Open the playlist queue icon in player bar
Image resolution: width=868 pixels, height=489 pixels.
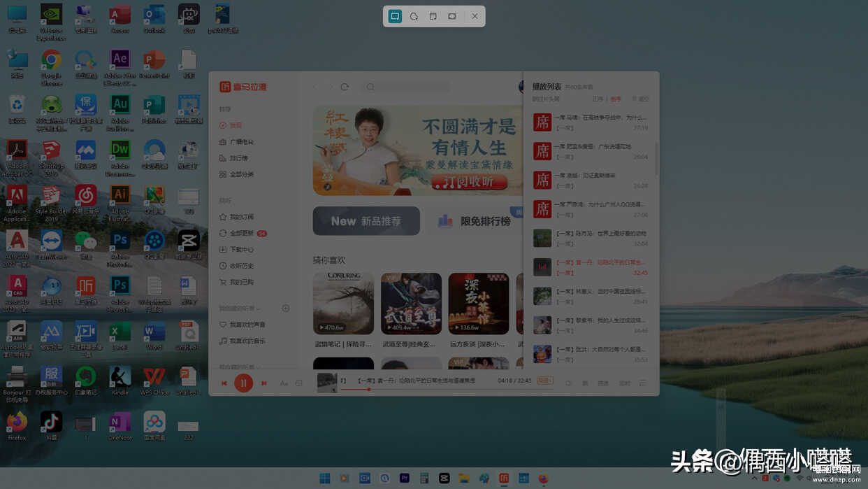(642, 383)
